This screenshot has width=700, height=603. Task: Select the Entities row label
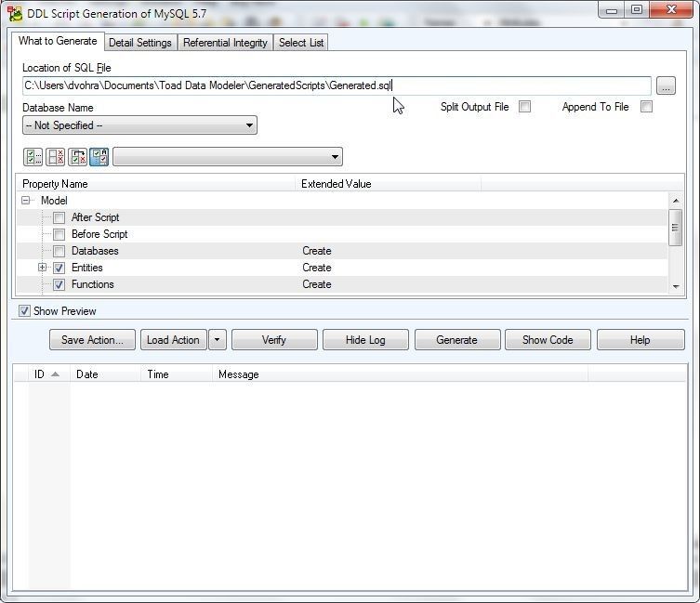coord(87,268)
